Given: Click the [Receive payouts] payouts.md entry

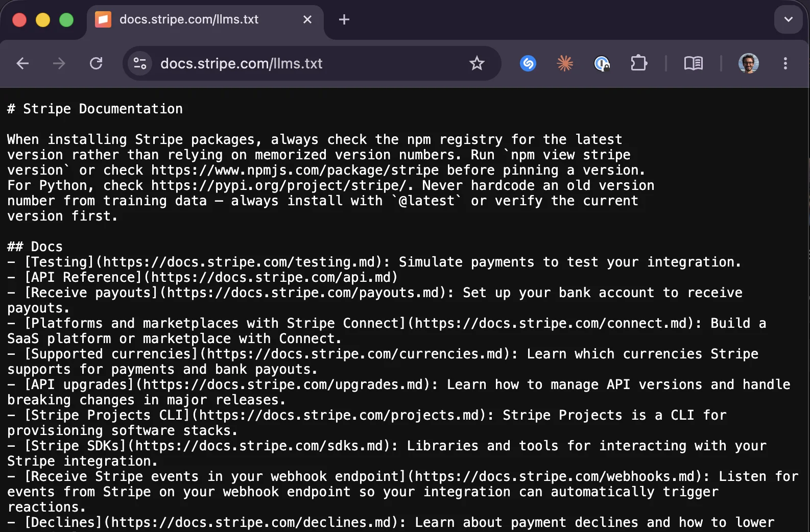Looking at the screenshot, I should tap(375, 300).
